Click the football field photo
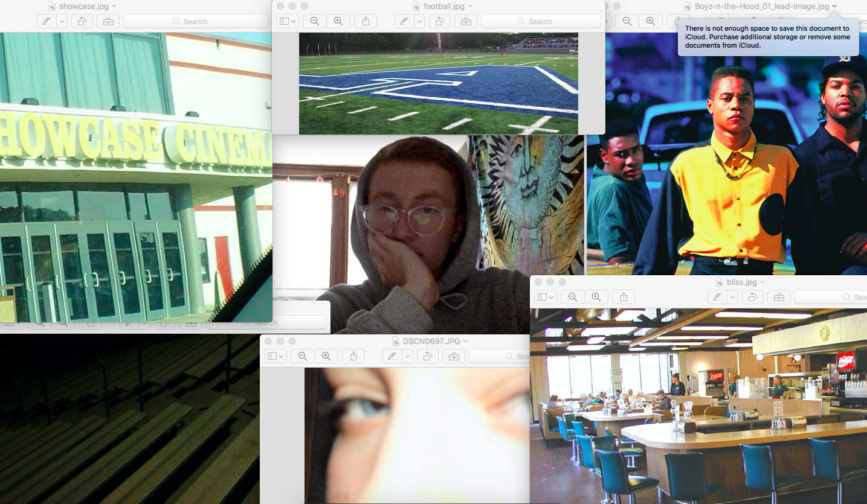867x504 pixels. coord(439,83)
